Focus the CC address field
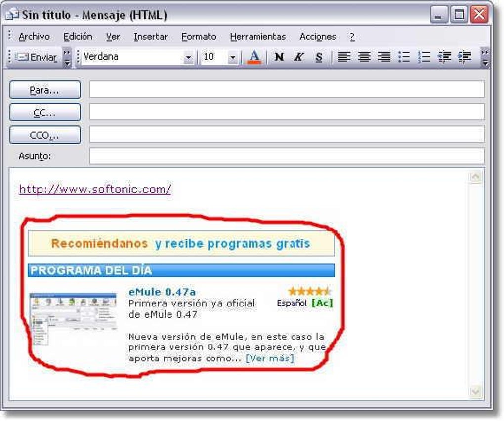This screenshot has height=421, width=504. tap(287, 112)
